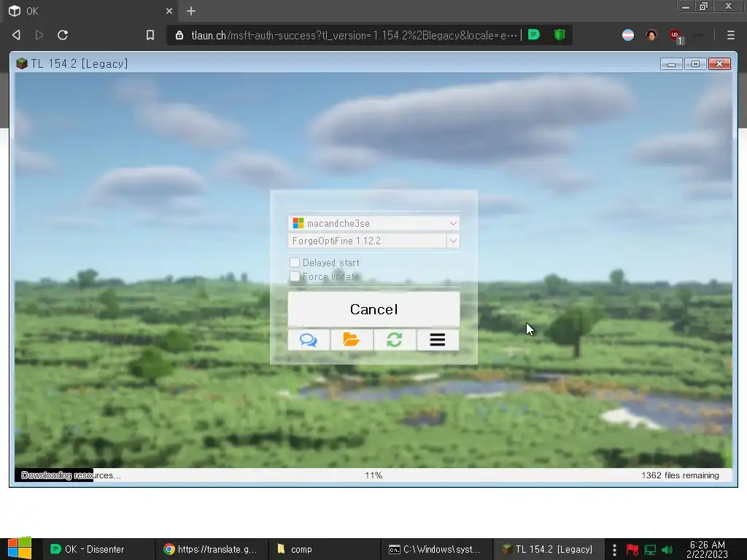Click the green shield icon in address bar
This screenshot has width=747, height=560.
pos(560,35)
